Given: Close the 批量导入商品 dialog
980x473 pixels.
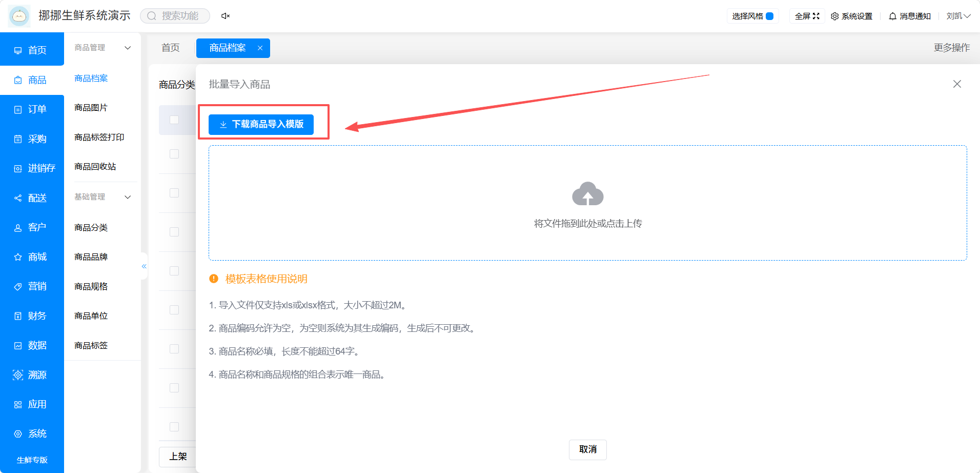Looking at the screenshot, I should tap(957, 84).
